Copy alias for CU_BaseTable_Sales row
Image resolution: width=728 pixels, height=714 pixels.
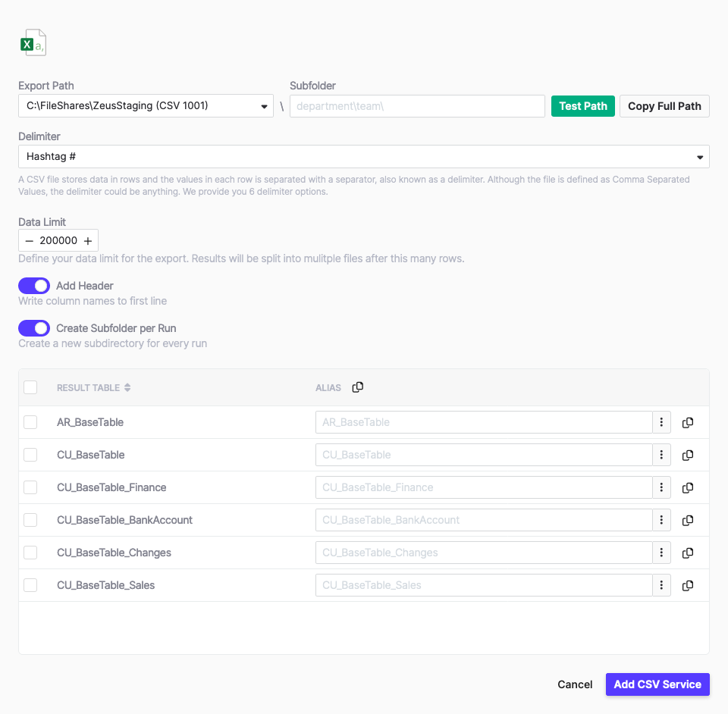[x=688, y=585]
